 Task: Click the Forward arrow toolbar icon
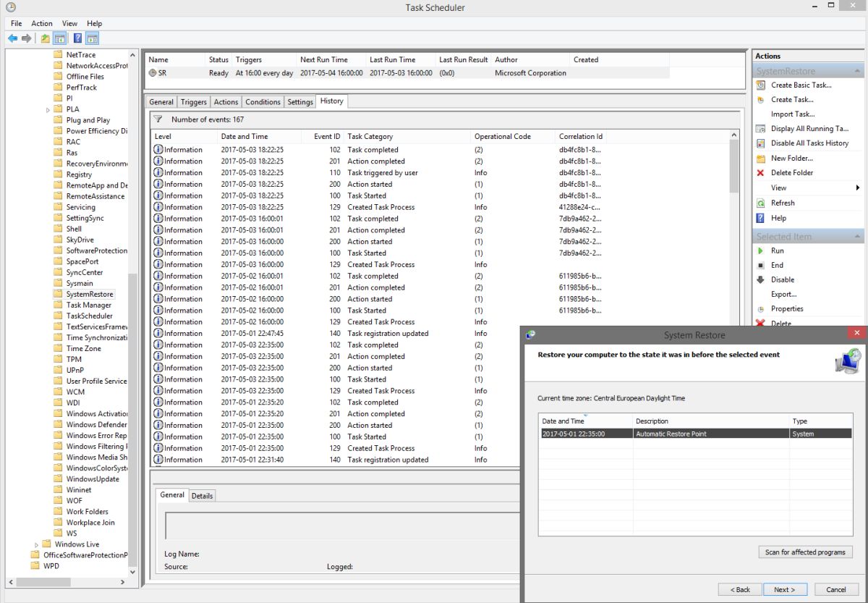(x=27, y=38)
